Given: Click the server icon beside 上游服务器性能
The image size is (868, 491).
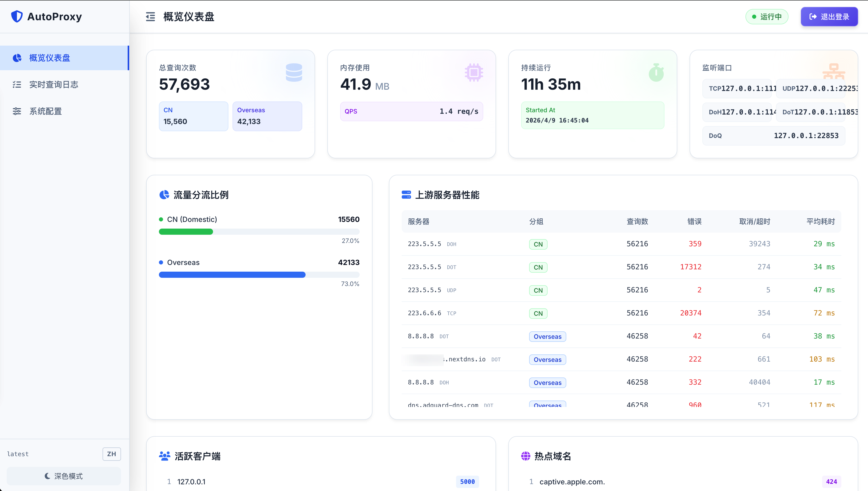Looking at the screenshot, I should click(406, 195).
